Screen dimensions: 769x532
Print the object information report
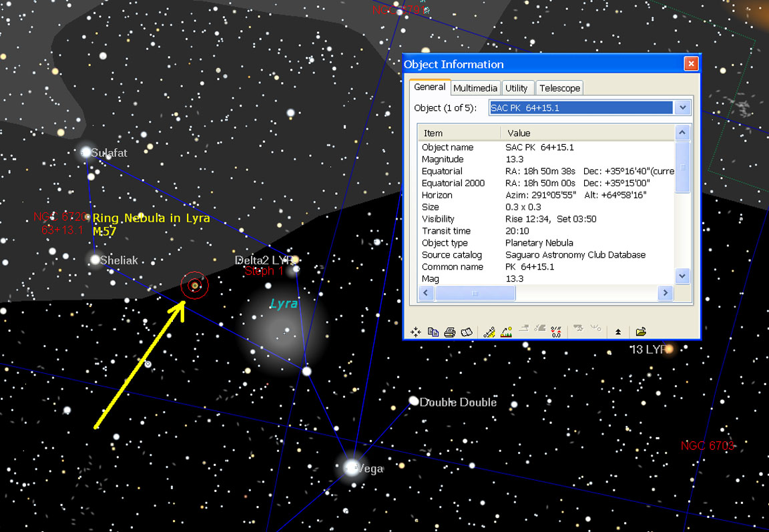tap(449, 332)
